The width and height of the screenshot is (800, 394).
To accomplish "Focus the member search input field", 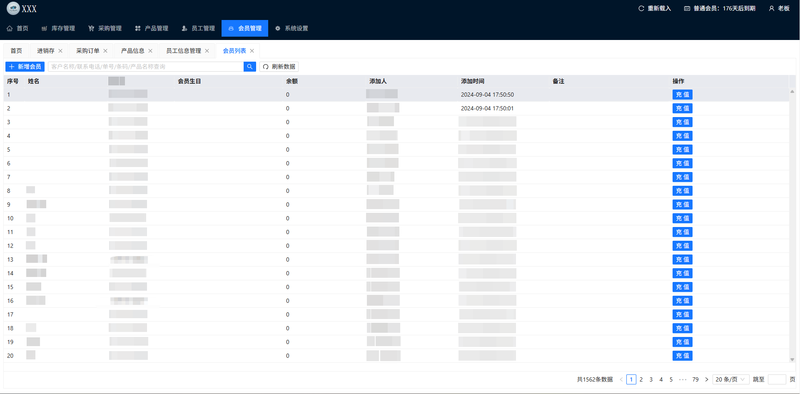I will pos(145,66).
